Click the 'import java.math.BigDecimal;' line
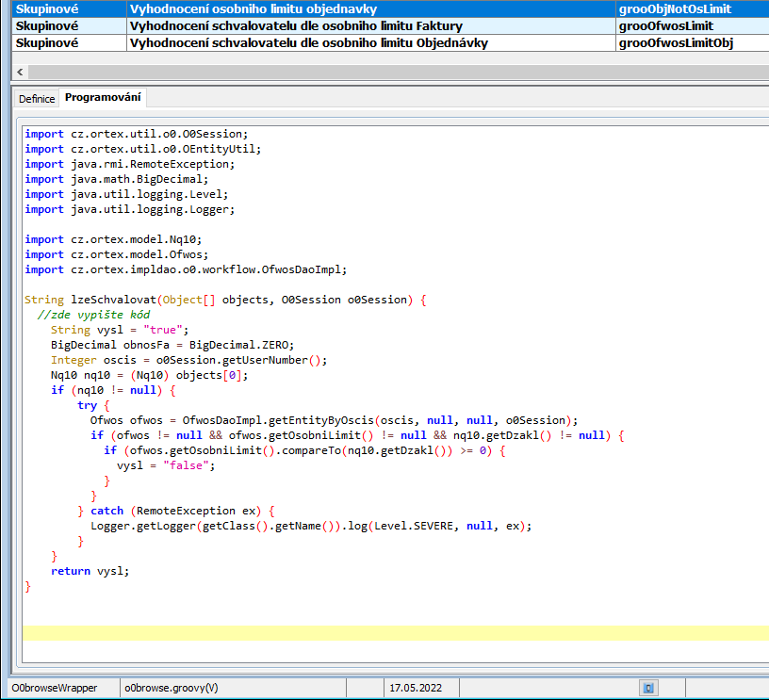 (x=116, y=179)
